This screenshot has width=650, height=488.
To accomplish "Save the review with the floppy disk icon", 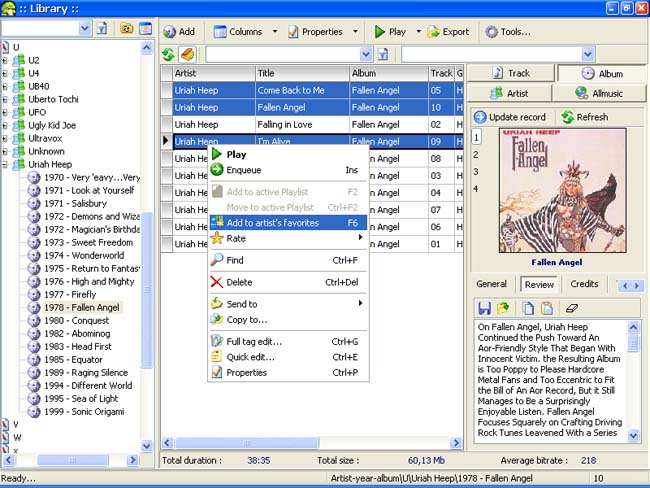I will point(484,308).
